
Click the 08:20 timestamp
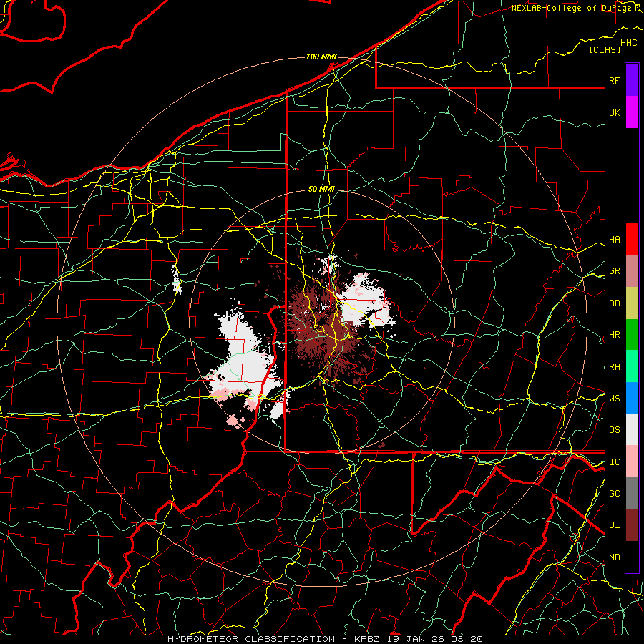[466, 639]
